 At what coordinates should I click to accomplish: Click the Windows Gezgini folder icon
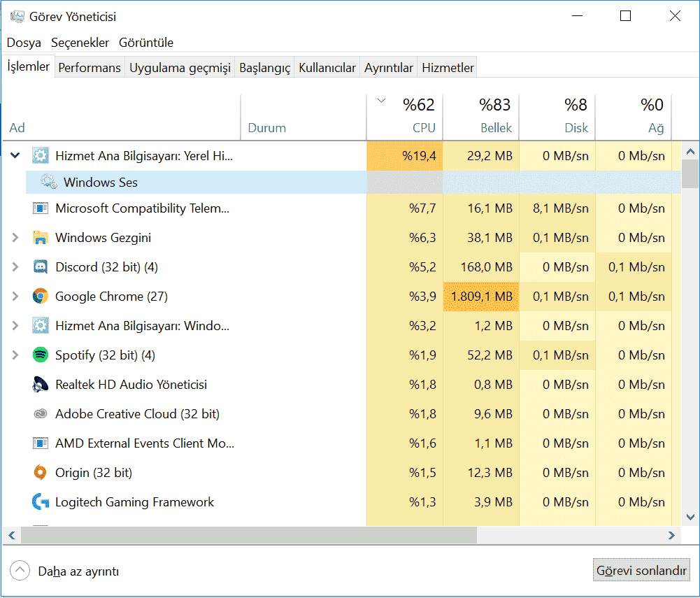click(40, 238)
